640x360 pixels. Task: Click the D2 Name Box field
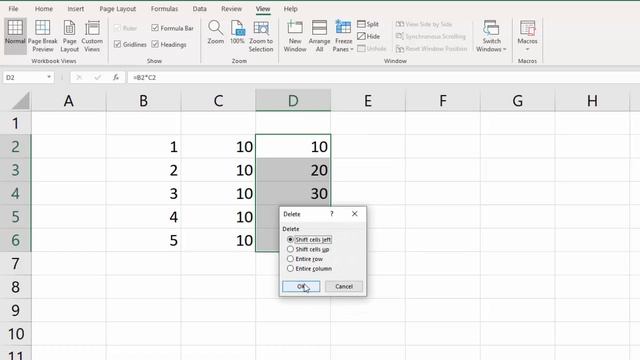pyautogui.click(x=24, y=77)
